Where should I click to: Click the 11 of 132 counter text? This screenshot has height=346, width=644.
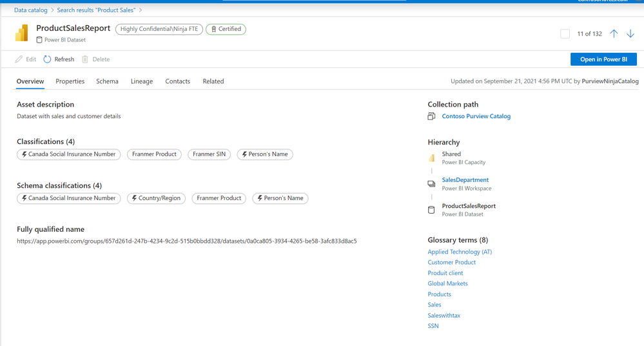589,34
